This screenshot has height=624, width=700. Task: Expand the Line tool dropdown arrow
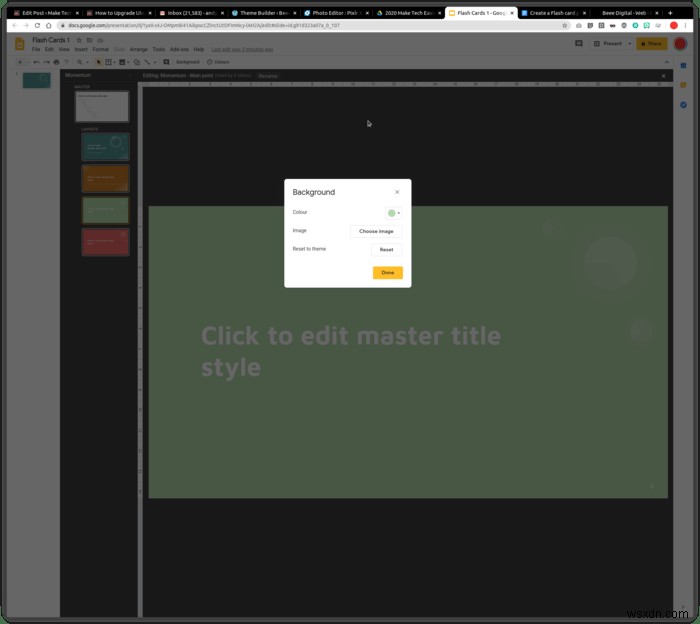click(x=154, y=62)
